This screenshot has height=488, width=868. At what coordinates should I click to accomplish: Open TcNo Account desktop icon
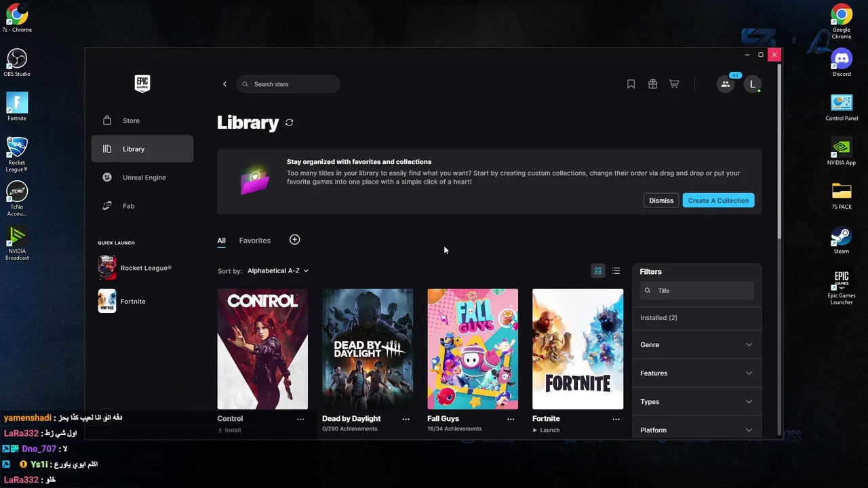pos(17,199)
